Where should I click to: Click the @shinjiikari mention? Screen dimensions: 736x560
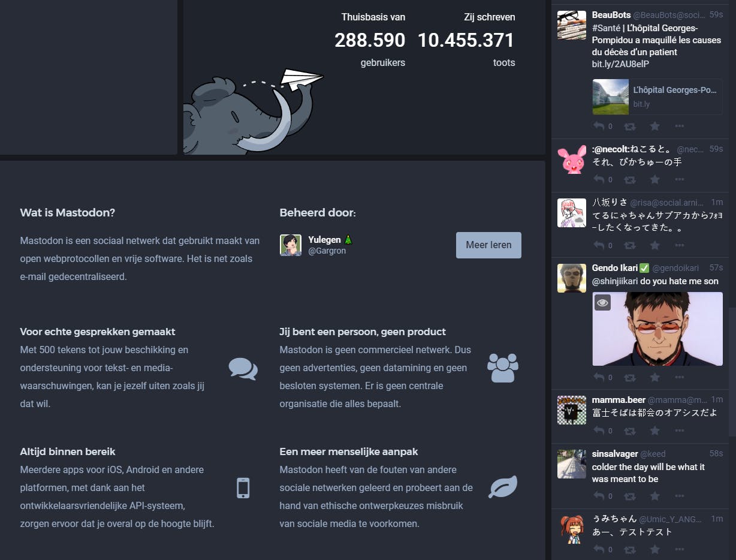615,281
